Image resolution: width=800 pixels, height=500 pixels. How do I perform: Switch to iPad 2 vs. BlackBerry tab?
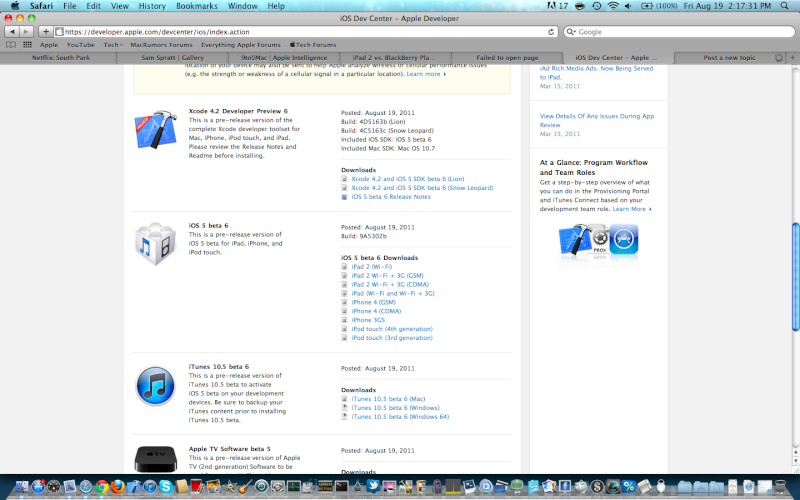[394, 58]
